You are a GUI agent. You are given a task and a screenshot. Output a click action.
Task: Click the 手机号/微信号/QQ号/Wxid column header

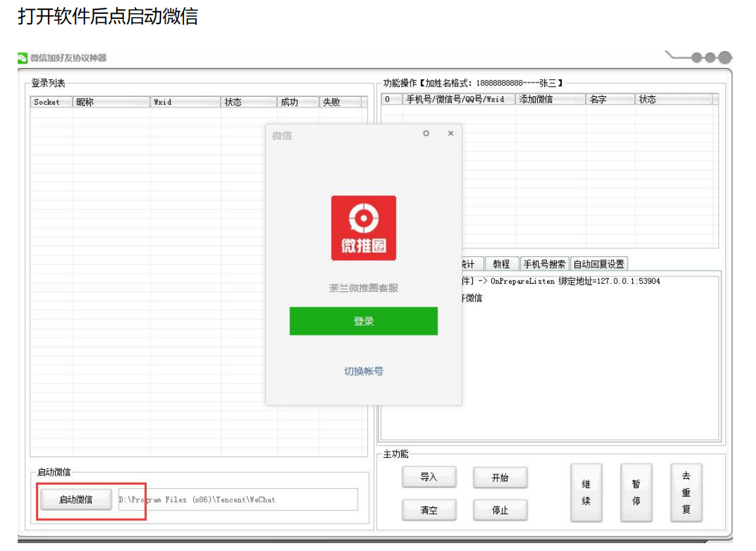pyautogui.click(x=459, y=100)
